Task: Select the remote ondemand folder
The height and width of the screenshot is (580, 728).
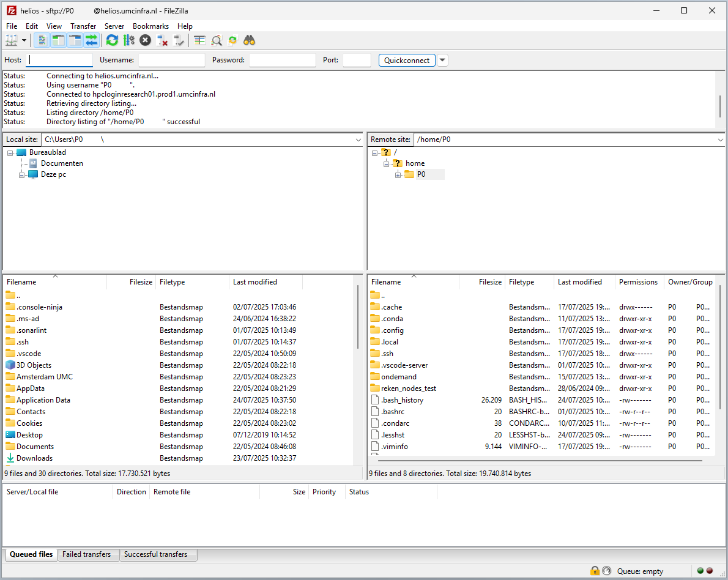Action: [399, 377]
